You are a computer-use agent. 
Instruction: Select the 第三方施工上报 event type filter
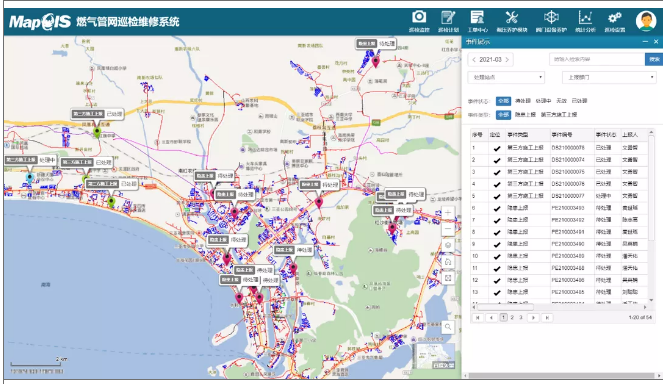click(559, 115)
